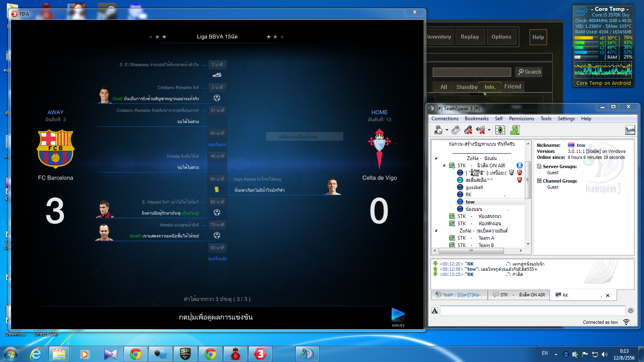The width and height of the screenshot is (644, 362).
Task: Open the TeamSpeak overlay eye icon
Action: 500,130
